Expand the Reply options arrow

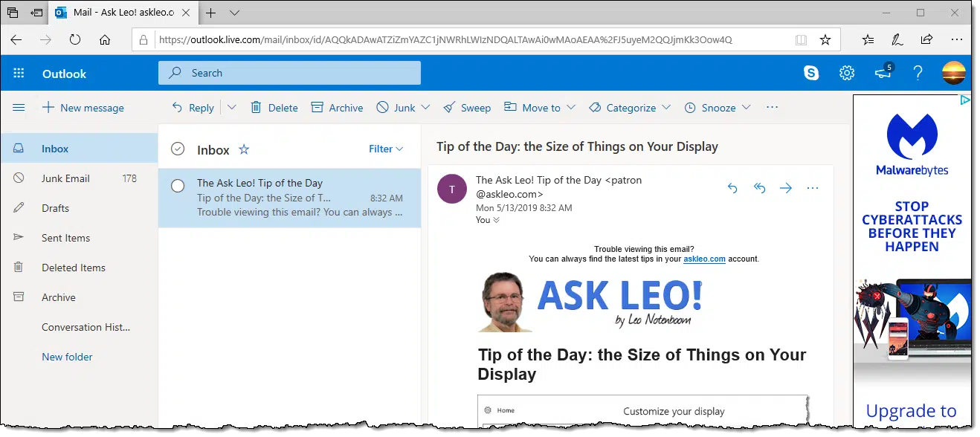point(231,108)
